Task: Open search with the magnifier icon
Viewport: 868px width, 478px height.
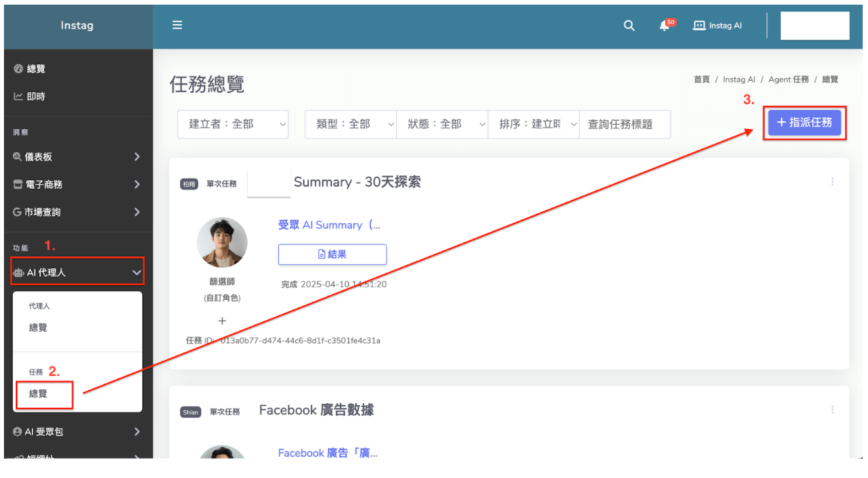Action: click(629, 26)
